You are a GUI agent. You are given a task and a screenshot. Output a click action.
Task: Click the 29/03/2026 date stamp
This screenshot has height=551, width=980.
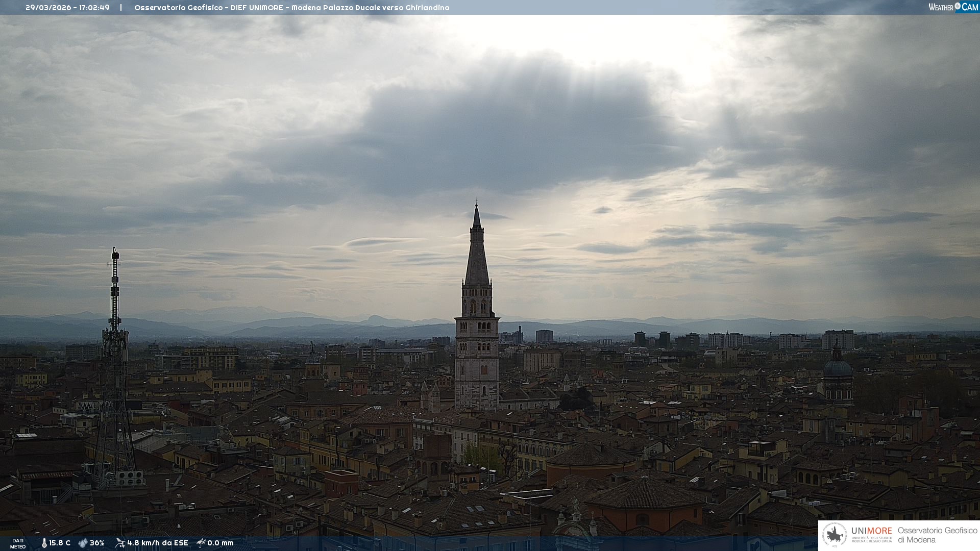pyautogui.click(x=48, y=8)
